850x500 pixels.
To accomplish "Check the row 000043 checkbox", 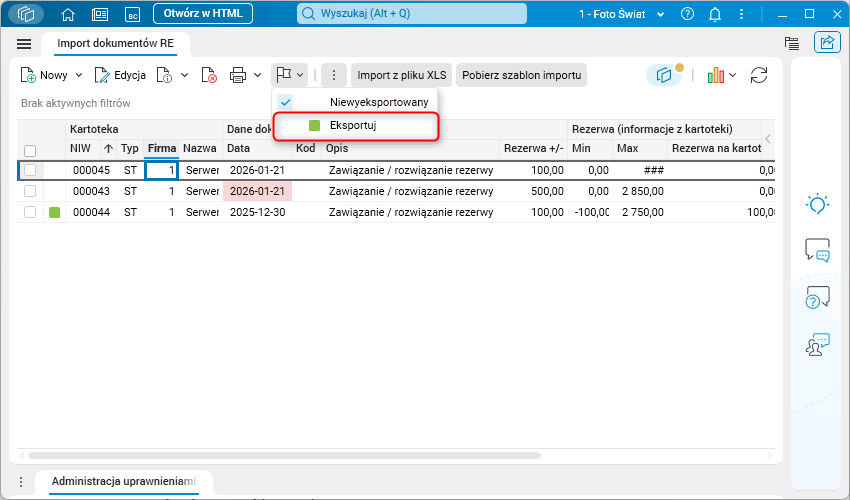I will [30, 191].
